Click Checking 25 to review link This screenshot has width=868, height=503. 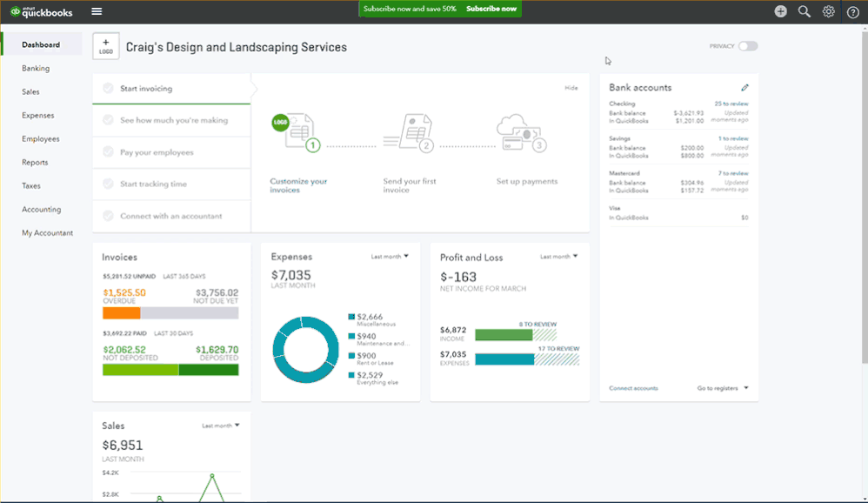point(731,104)
